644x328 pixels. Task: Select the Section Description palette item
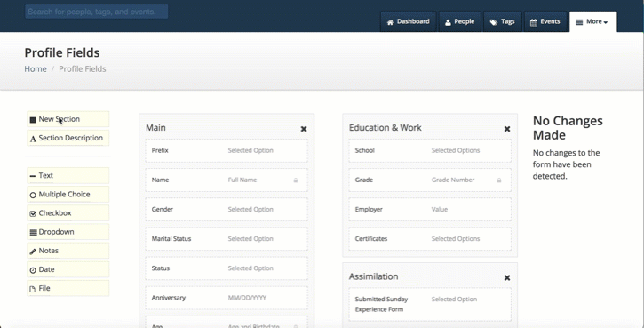(x=68, y=138)
